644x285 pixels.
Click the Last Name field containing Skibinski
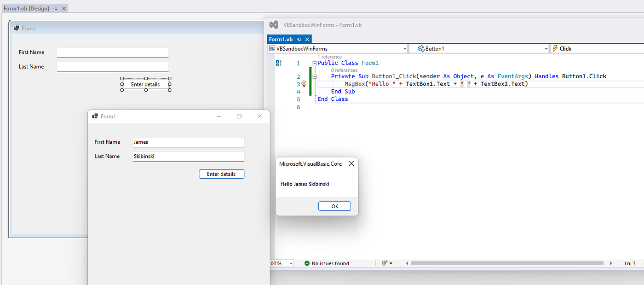pos(189,157)
